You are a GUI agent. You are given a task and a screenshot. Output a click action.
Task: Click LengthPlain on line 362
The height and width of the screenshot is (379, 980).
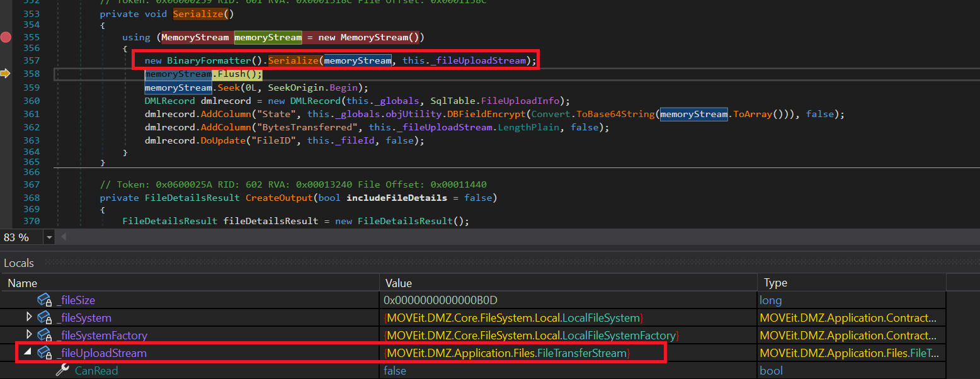[x=528, y=127]
